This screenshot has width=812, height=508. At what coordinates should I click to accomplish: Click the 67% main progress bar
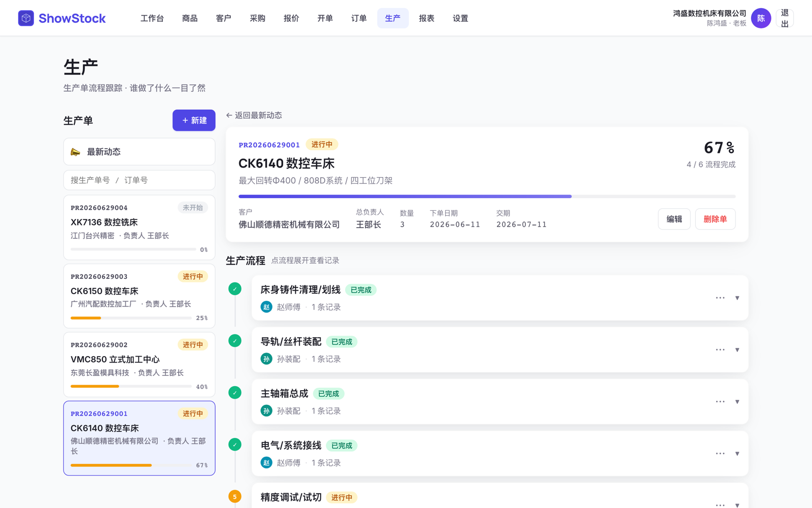point(487,196)
